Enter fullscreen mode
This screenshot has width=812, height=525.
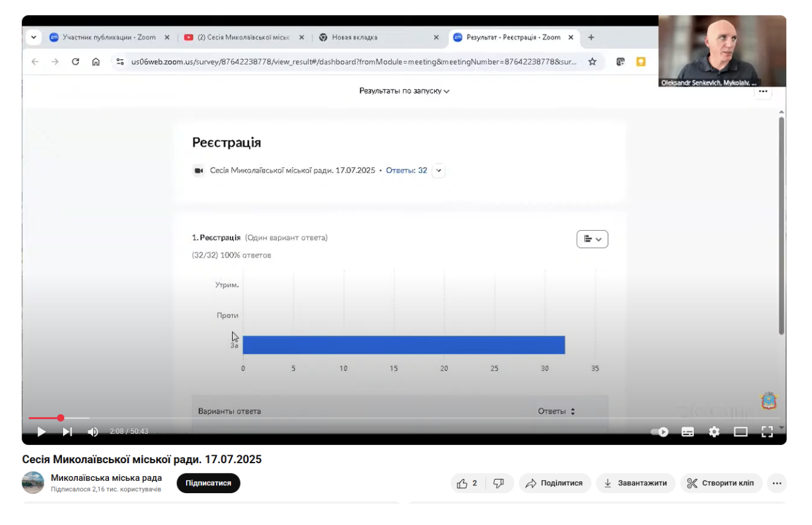(767, 432)
